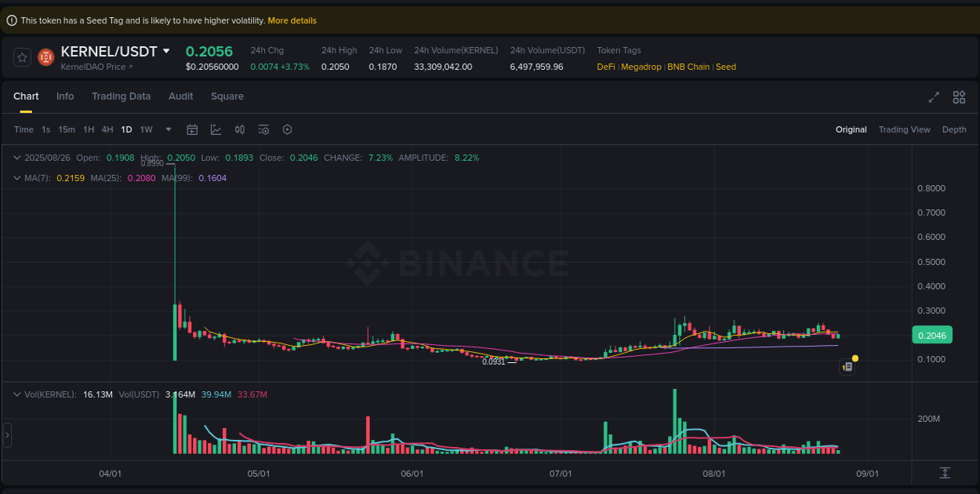Toggle the favorite star for KERNEL/USDT
This screenshot has height=494, width=980.
21,56
